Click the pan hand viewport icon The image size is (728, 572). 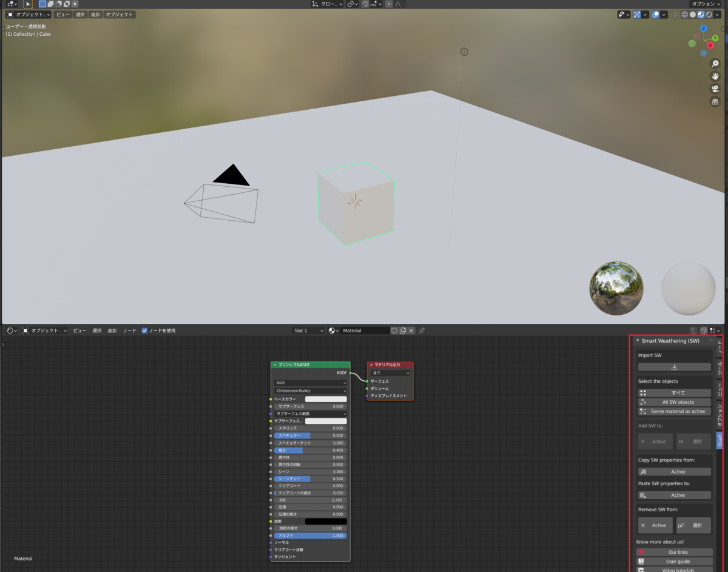[715, 76]
